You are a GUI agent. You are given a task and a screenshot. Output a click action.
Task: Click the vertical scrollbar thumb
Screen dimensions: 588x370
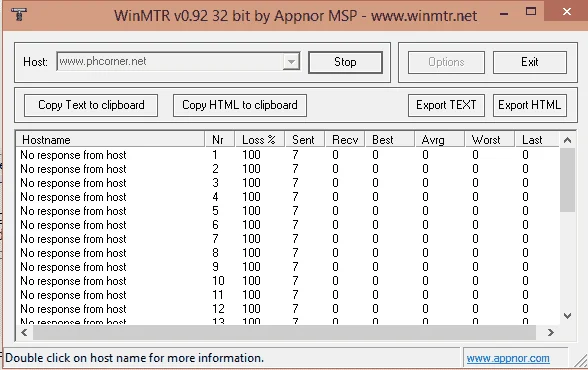coord(567,180)
